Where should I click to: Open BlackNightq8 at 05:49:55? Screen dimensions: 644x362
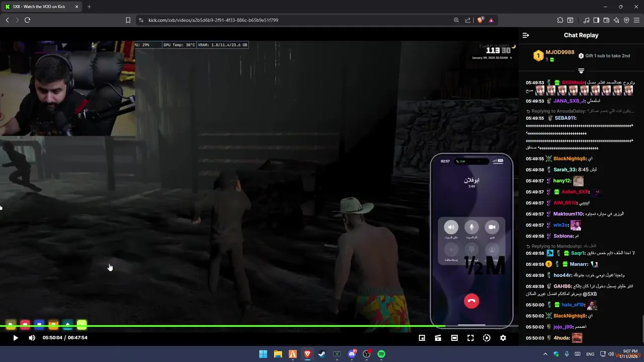tap(570, 158)
